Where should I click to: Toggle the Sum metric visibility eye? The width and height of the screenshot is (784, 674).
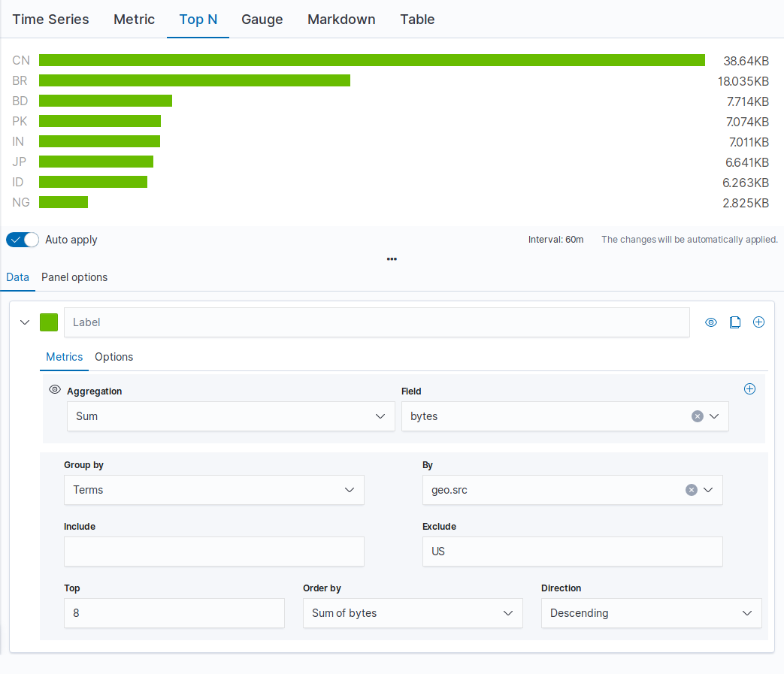[x=54, y=390]
